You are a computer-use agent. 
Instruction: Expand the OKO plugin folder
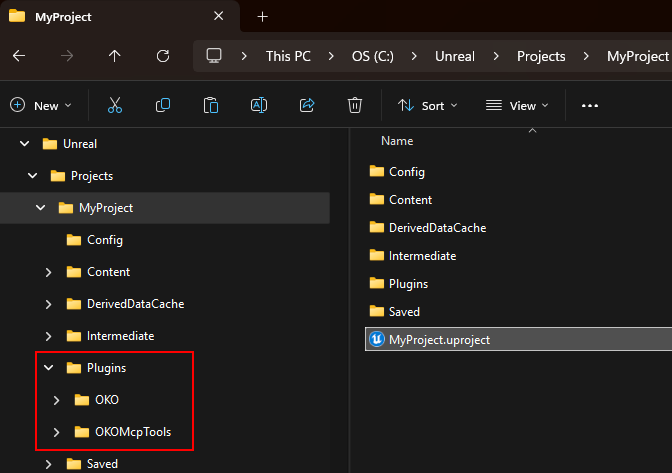point(57,400)
